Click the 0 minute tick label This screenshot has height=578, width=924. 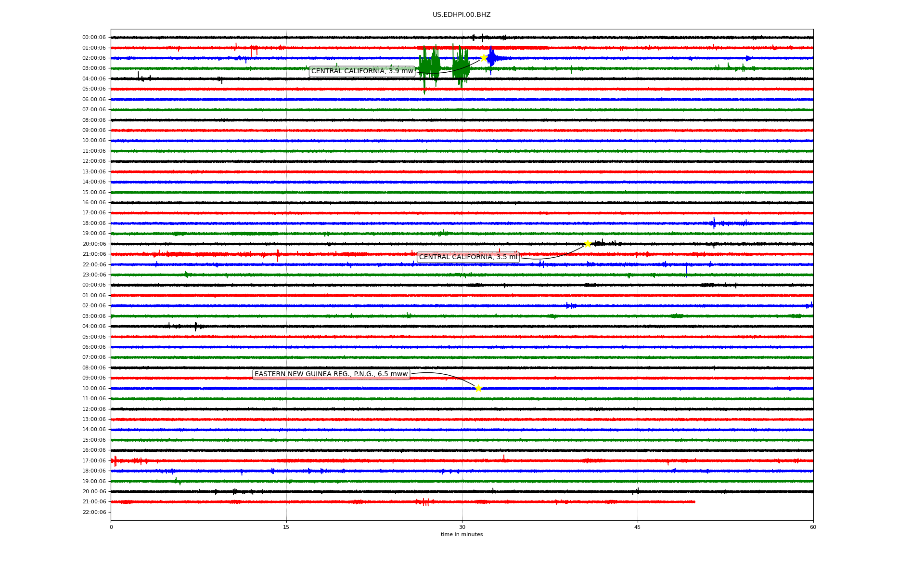111,527
